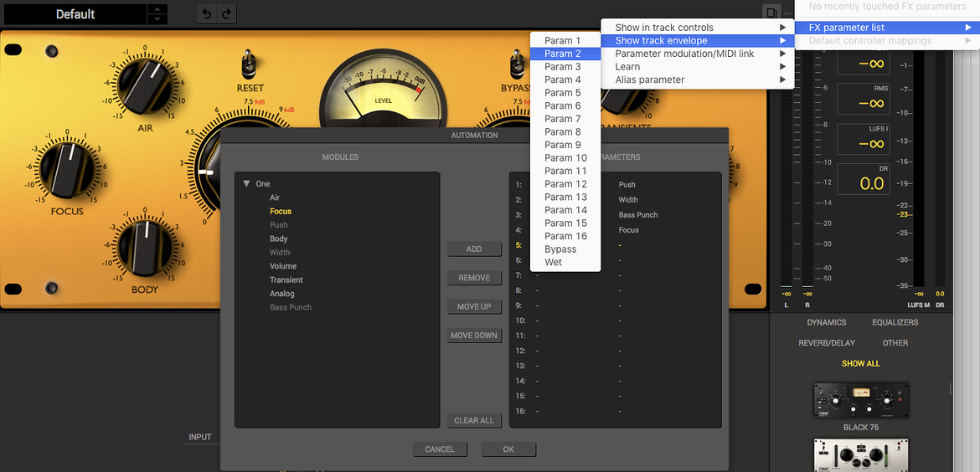This screenshot has height=472, width=980.
Task: Click the LEVEL VU meter
Action: coord(383,92)
